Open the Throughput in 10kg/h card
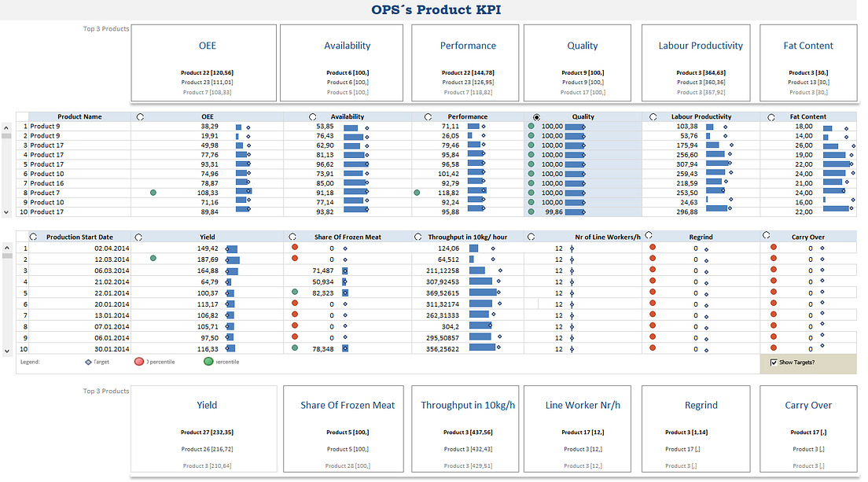The image size is (868, 482). (x=465, y=429)
